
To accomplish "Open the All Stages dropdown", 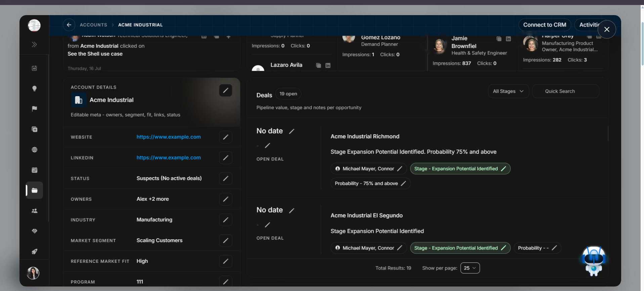I will coord(508,91).
